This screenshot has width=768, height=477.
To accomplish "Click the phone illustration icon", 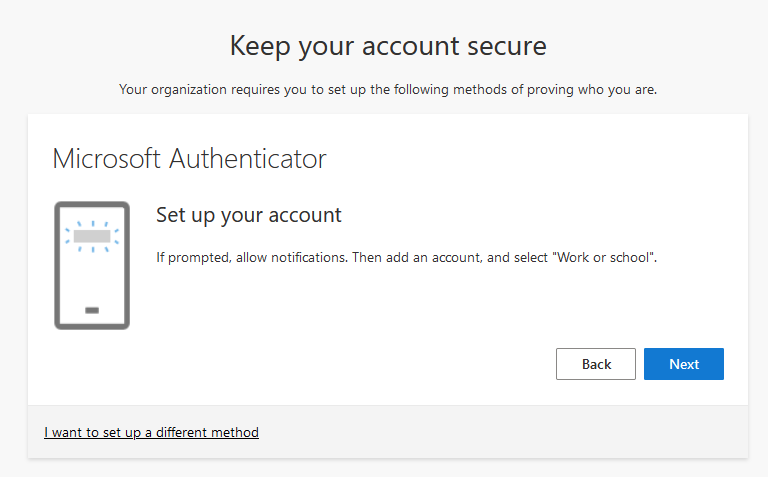I will coord(92,265).
